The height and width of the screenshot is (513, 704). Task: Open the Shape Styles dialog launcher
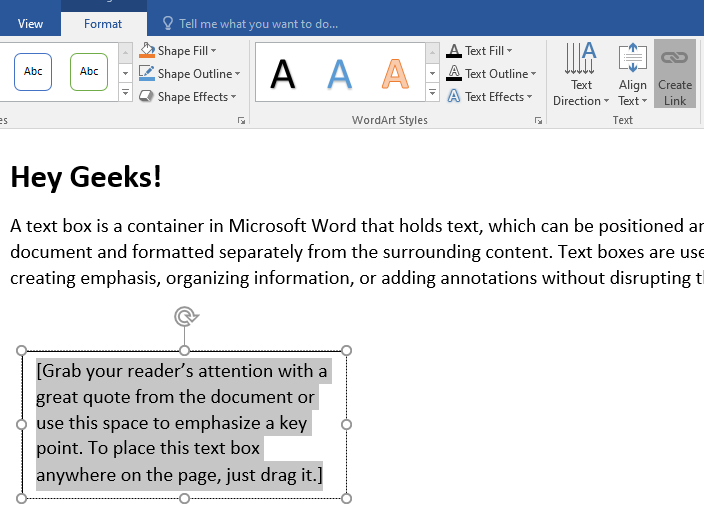[x=241, y=120]
